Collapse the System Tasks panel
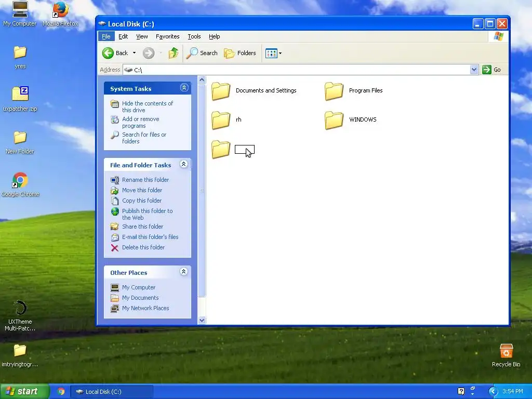 point(184,88)
